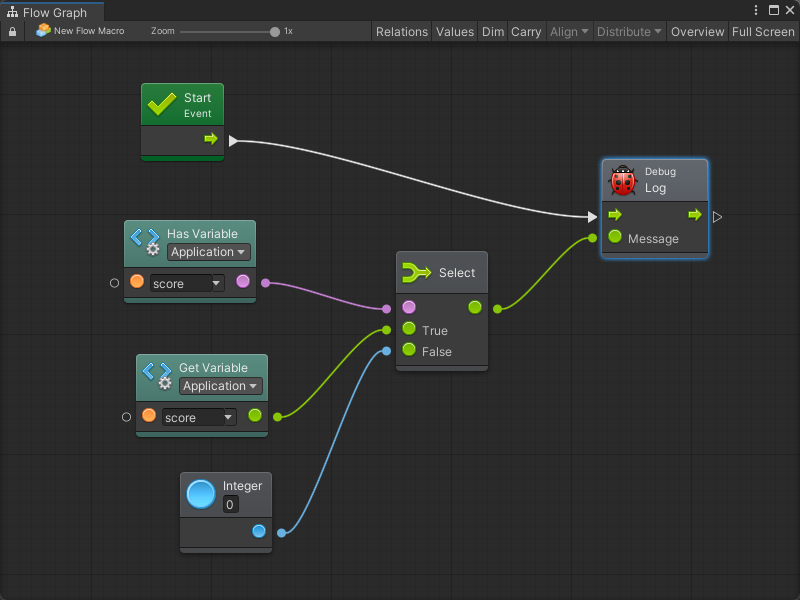Click the Start event checkmark icon
Screen dimensions: 800x600
160,105
